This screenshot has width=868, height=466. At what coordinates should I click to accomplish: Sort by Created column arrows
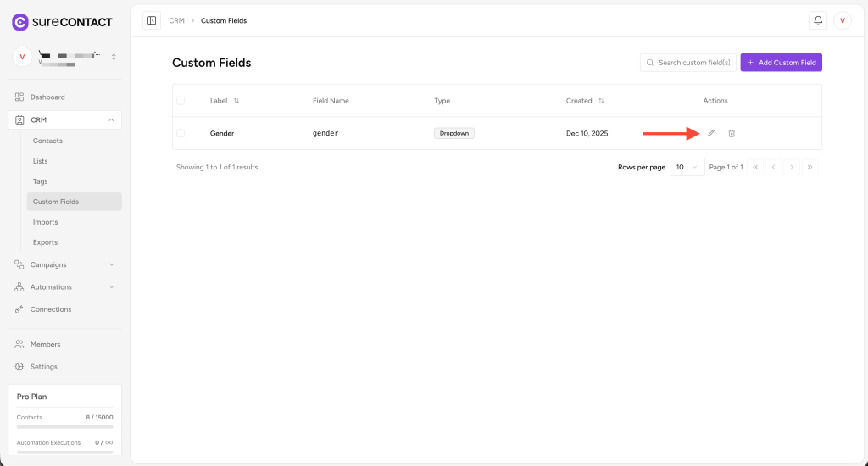[601, 101]
